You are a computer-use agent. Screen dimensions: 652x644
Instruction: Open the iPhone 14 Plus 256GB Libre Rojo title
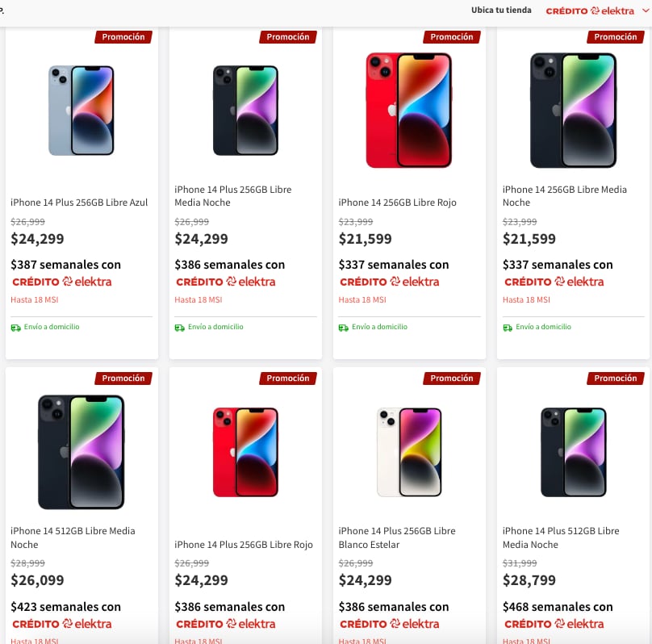244,545
